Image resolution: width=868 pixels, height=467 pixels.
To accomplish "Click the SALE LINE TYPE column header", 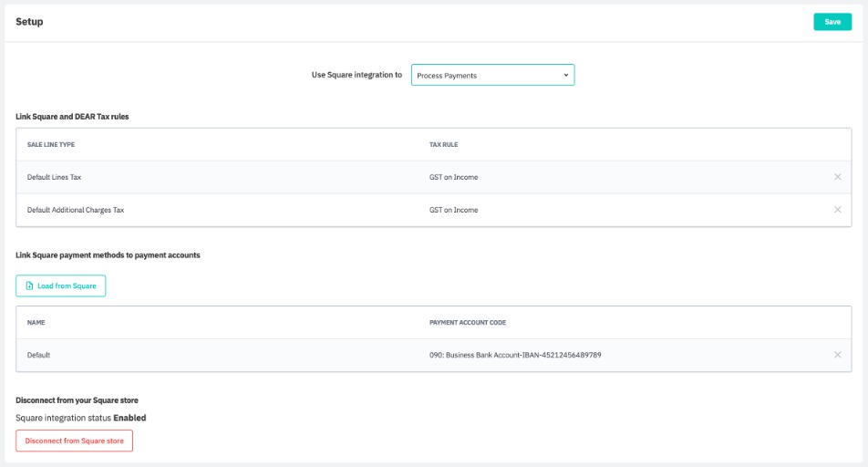I will click(x=51, y=144).
